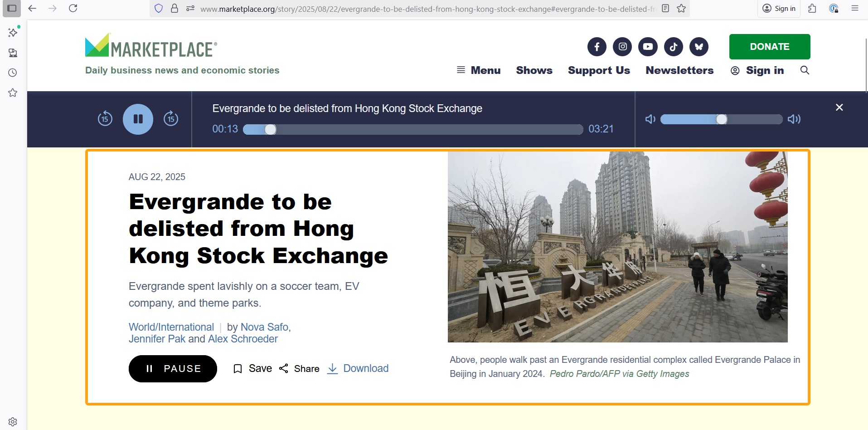The width and height of the screenshot is (868, 430).
Task: Open the Share options
Action: (299, 369)
